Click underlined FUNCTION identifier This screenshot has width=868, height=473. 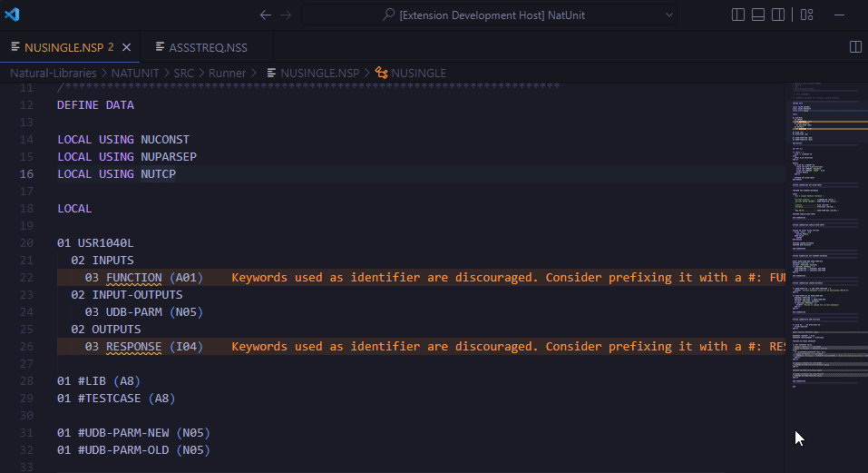pyautogui.click(x=134, y=278)
